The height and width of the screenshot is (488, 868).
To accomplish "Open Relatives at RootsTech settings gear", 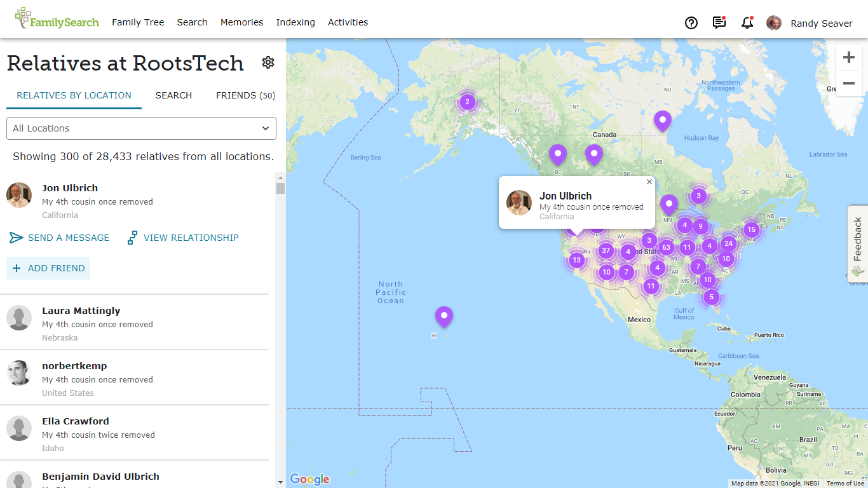I will (268, 62).
